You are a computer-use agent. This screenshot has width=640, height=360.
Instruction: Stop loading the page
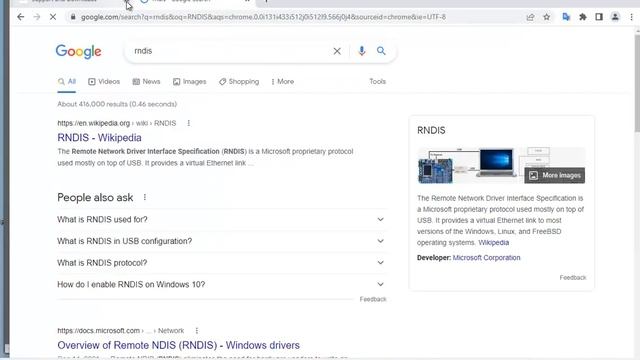[x=53, y=17]
